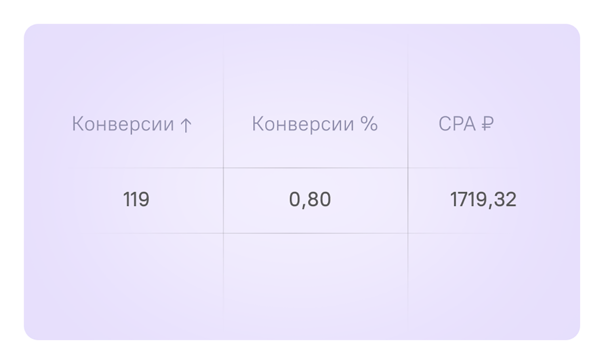Click the percent sign in second header
Screen dimensions: 604x364
(369, 124)
